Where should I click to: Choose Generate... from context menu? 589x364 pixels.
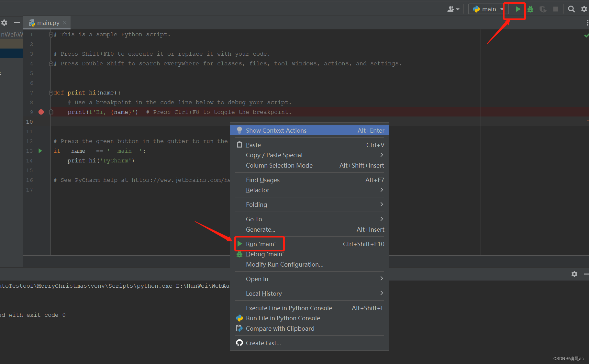tap(309, 229)
